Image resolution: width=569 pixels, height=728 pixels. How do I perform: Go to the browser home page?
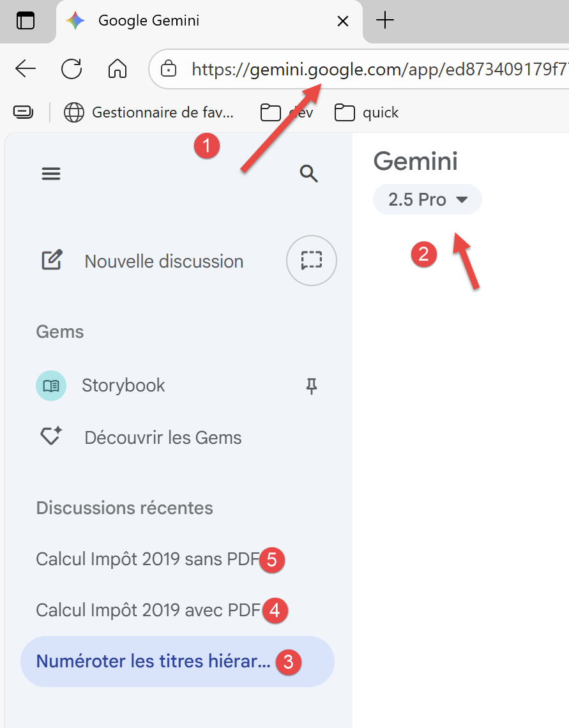coord(118,68)
